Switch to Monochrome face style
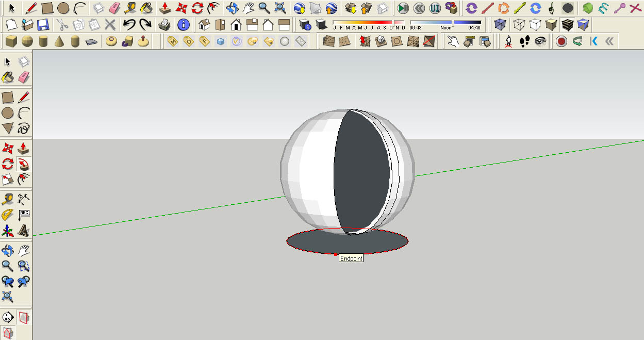Screen dimensions: 644x340 pos(583,24)
